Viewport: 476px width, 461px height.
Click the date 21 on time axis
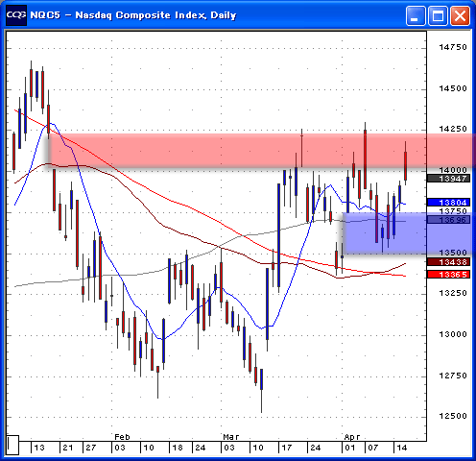coord(68,448)
